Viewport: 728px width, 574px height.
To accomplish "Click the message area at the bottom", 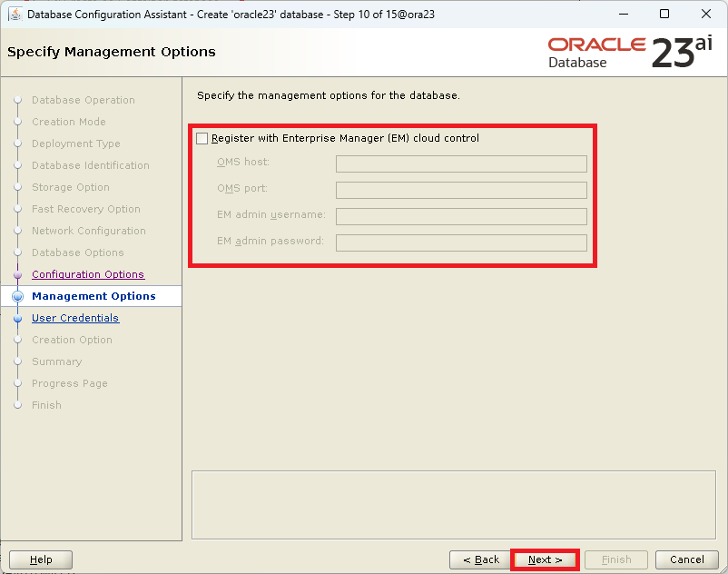I will (454, 505).
